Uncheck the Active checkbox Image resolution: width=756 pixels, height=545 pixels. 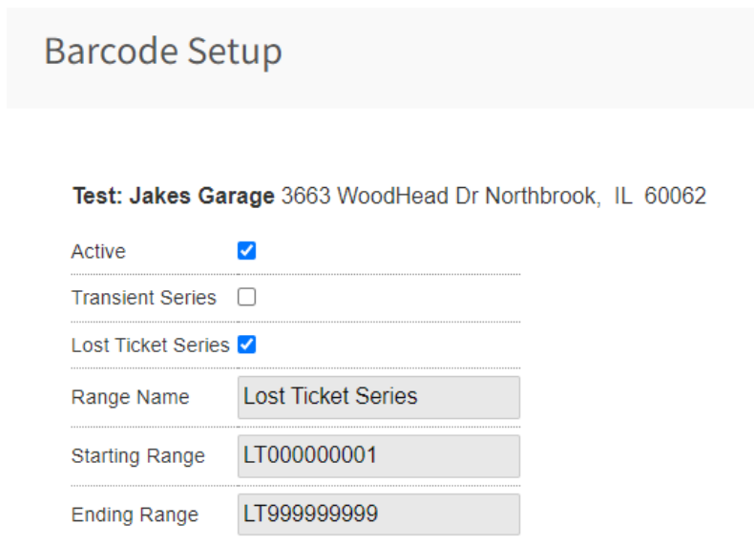click(x=246, y=251)
